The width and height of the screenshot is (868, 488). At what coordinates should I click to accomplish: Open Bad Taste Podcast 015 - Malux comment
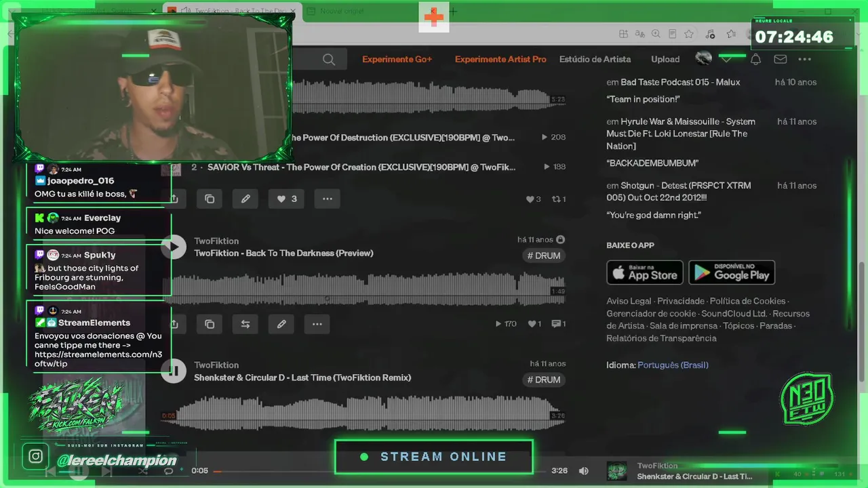(x=680, y=82)
